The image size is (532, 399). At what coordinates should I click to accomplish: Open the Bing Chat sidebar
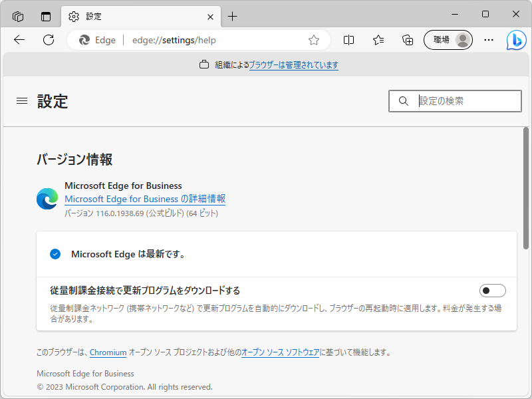517,40
